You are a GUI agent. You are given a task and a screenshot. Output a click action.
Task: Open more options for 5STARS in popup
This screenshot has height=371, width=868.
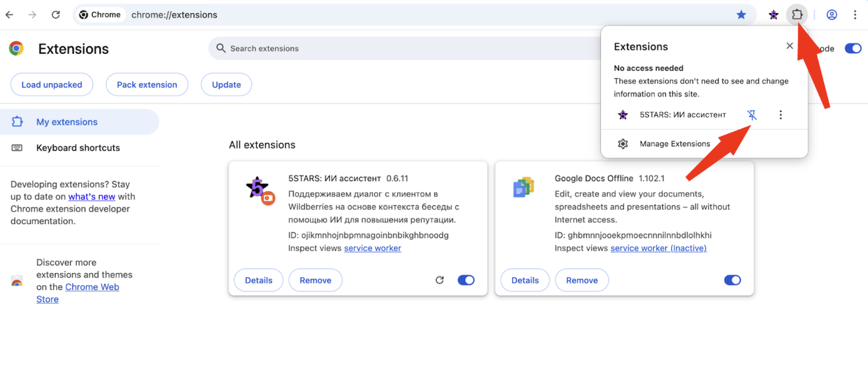pos(780,115)
